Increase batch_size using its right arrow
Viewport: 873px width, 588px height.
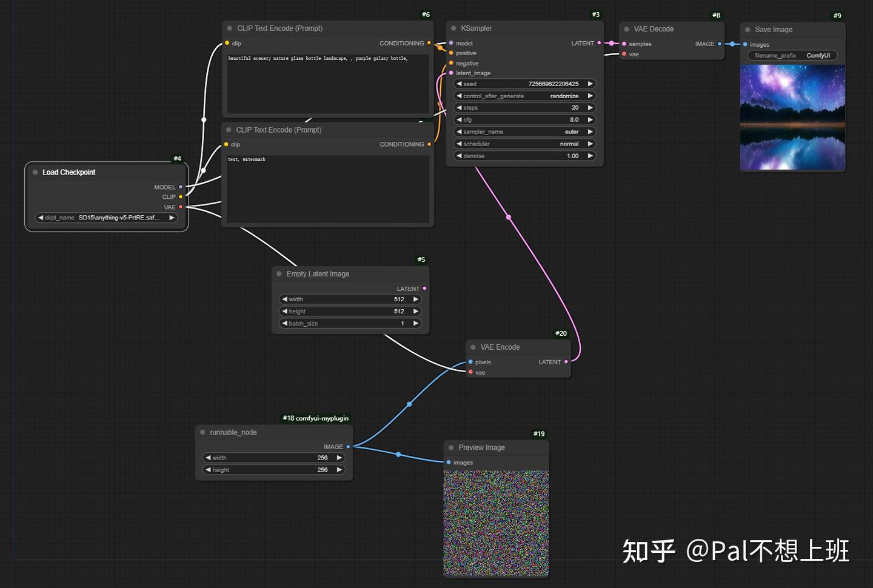pyautogui.click(x=416, y=323)
